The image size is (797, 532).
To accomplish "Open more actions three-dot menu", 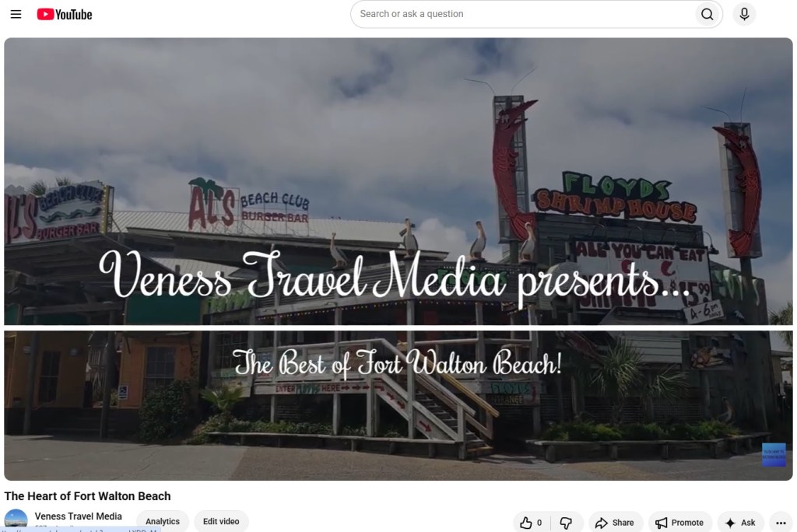I will (x=781, y=523).
